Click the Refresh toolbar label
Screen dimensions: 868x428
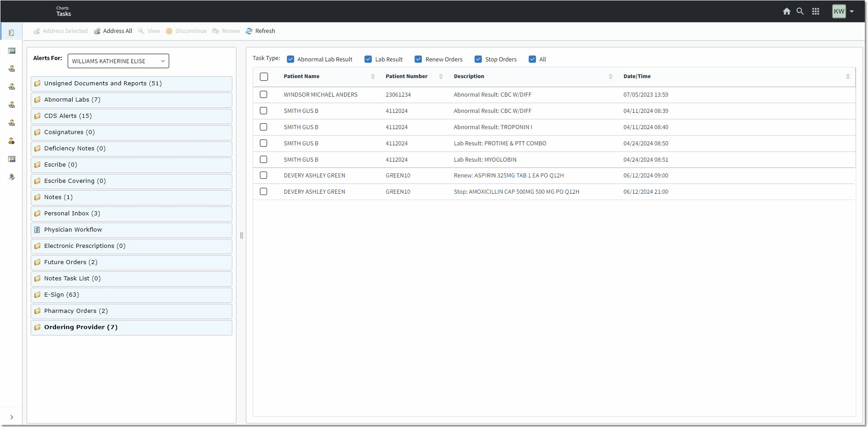265,31
